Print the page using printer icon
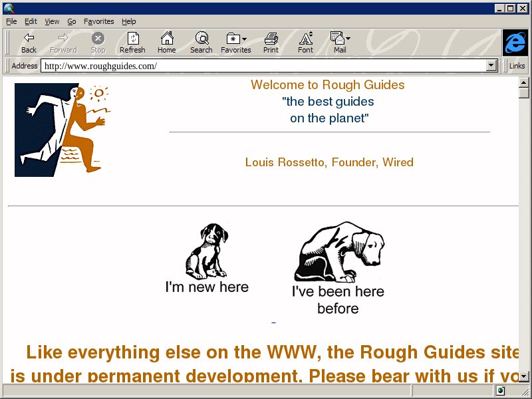Image resolution: width=532 pixels, height=399 pixels. (271, 39)
